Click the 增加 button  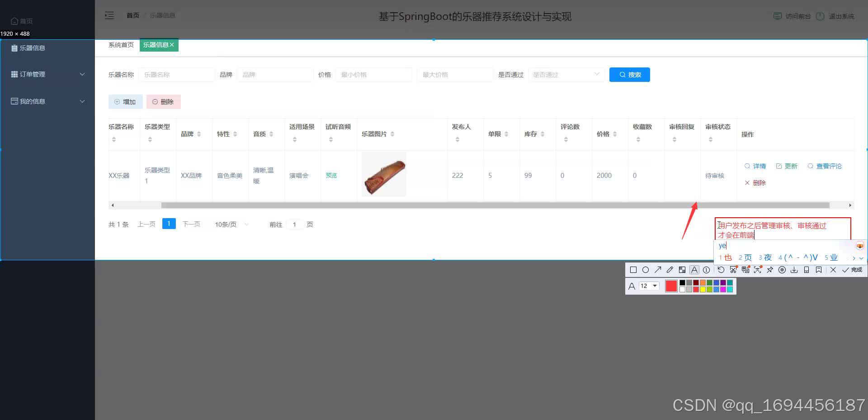(125, 102)
